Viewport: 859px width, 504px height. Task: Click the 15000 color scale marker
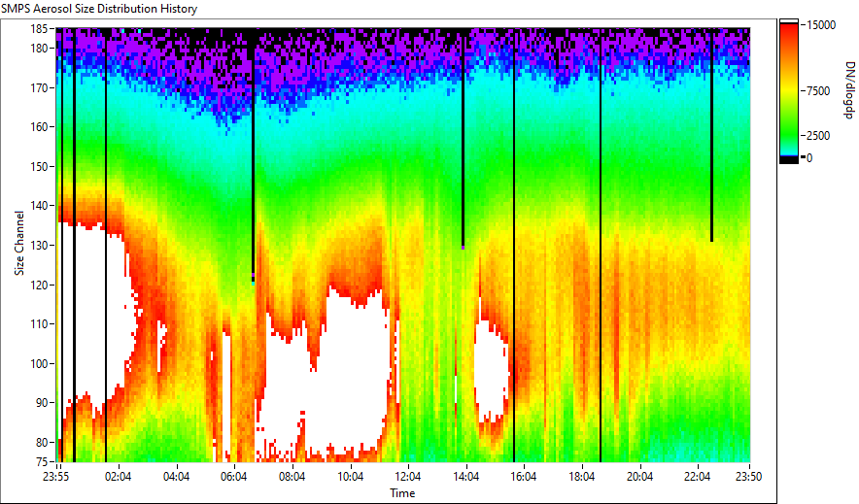point(821,25)
